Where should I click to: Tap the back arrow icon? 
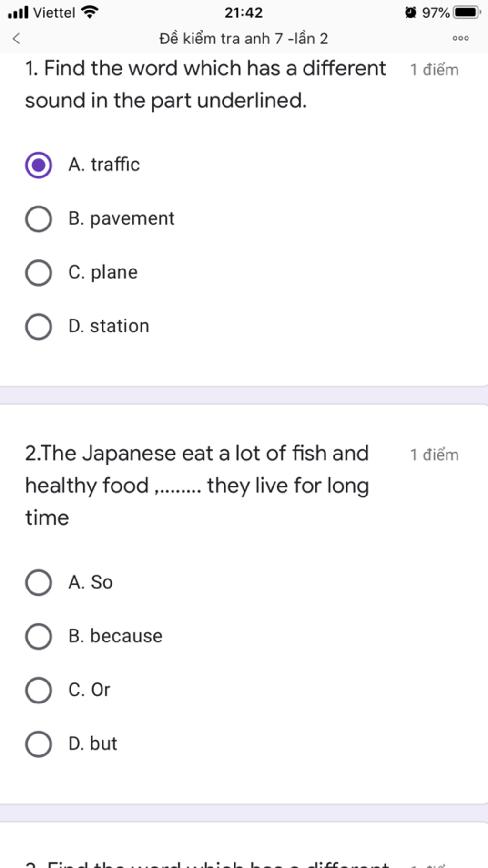16,38
